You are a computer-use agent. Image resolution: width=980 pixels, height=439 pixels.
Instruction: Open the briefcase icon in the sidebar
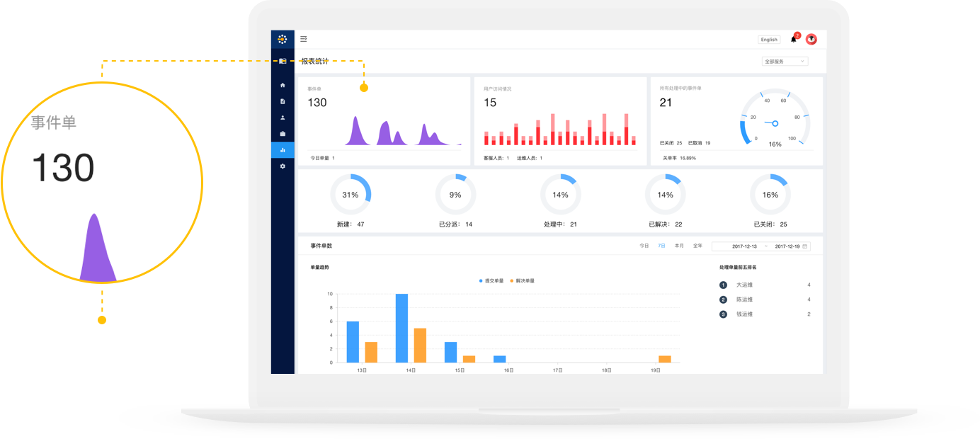[x=283, y=134]
